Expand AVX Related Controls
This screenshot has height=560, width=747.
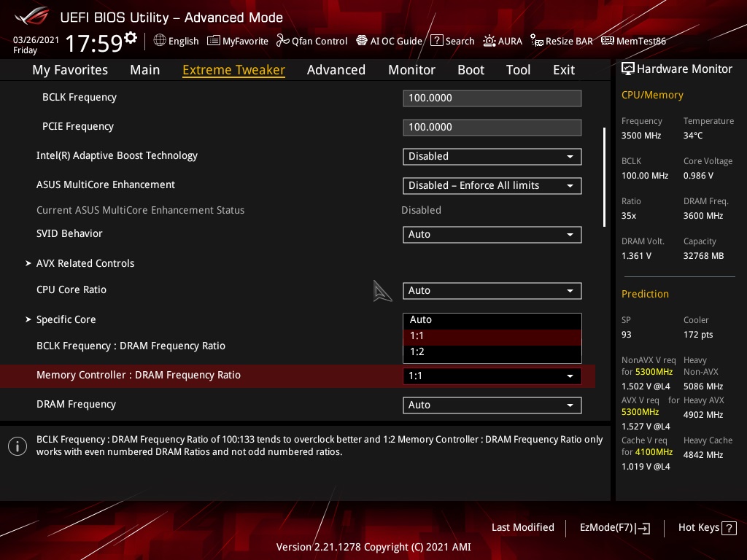[x=85, y=263]
